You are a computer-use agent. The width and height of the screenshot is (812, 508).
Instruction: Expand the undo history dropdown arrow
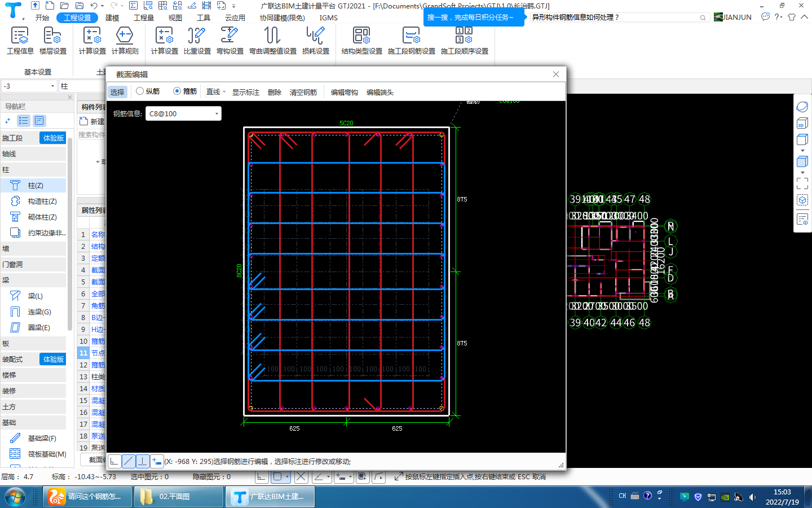click(x=102, y=6)
